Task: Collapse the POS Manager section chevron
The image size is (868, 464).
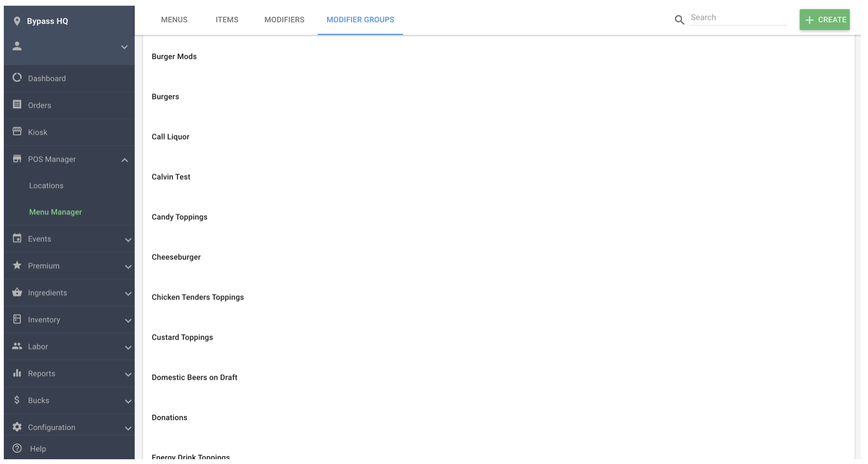Action: point(125,160)
